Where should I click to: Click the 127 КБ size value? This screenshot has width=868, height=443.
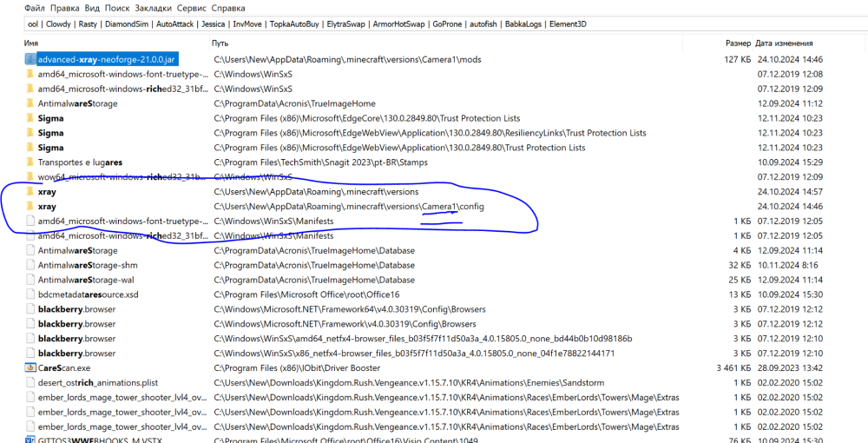pos(738,59)
